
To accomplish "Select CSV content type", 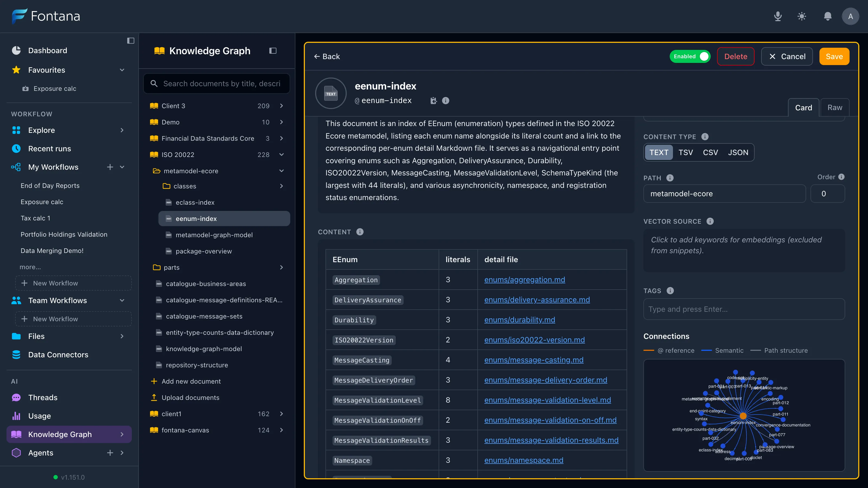I will click(710, 153).
